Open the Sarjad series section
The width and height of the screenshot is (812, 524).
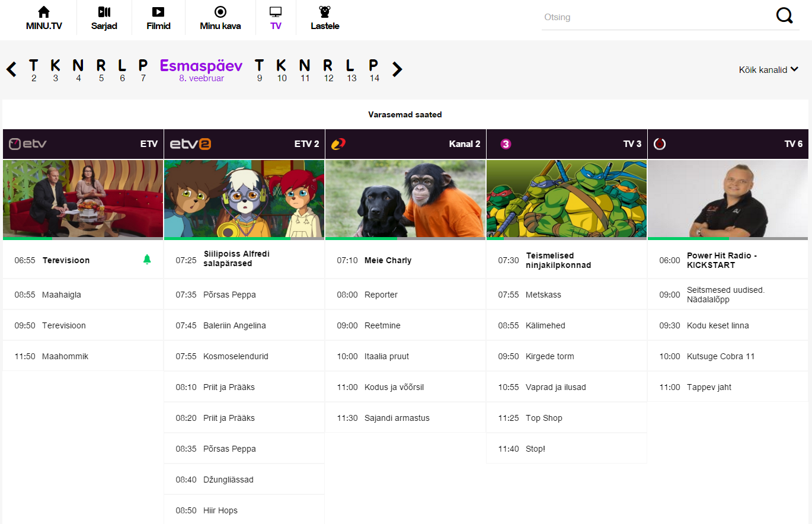click(104, 18)
